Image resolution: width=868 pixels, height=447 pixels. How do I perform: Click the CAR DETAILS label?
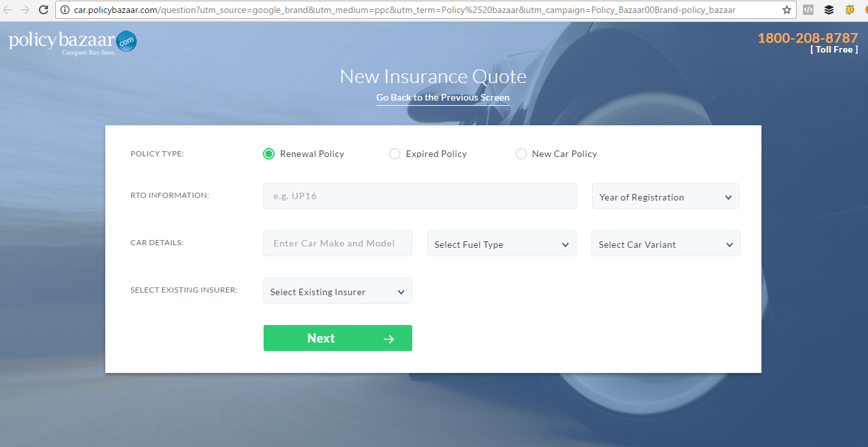(x=157, y=243)
